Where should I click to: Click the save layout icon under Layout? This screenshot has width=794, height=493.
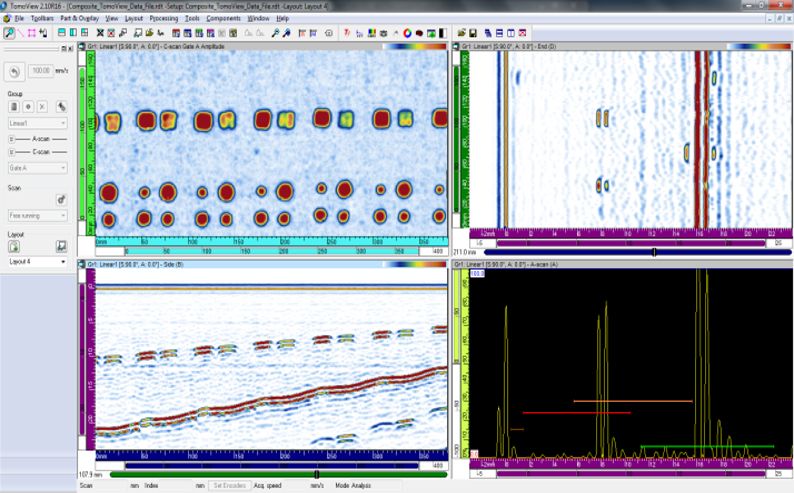coord(61,246)
